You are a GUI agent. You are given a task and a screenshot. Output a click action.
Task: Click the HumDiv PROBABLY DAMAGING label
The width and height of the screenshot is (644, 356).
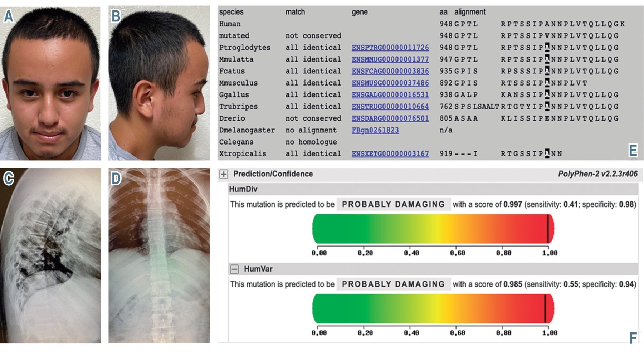click(x=393, y=204)
